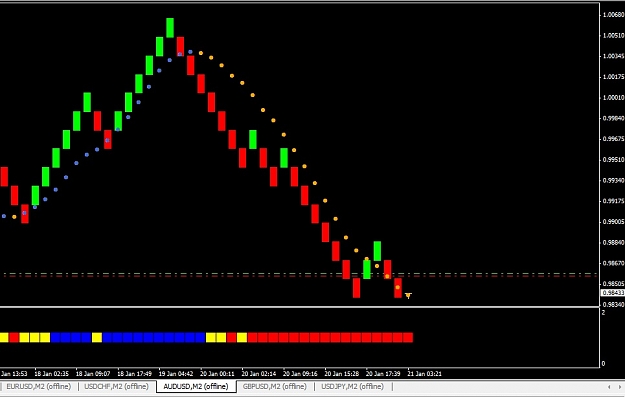Click price scale value 0.98340
This screenshot has width=625, height=398.
click(x=613, y=305)
